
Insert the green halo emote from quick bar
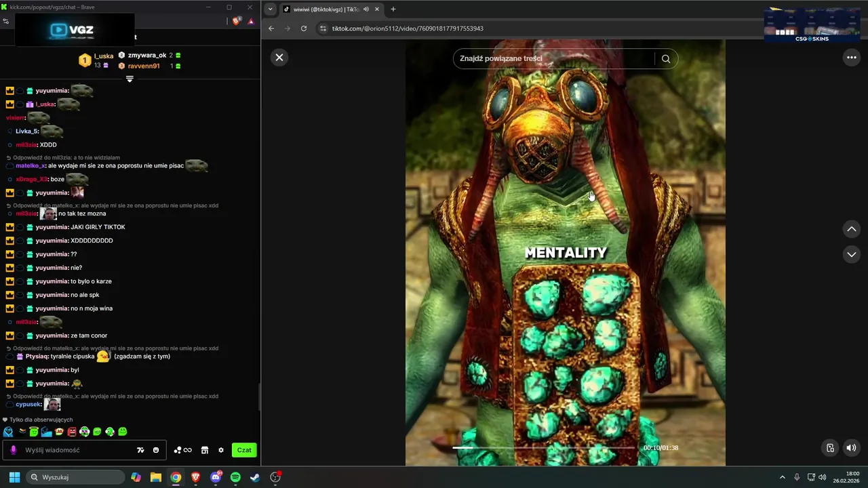(34, 432)
